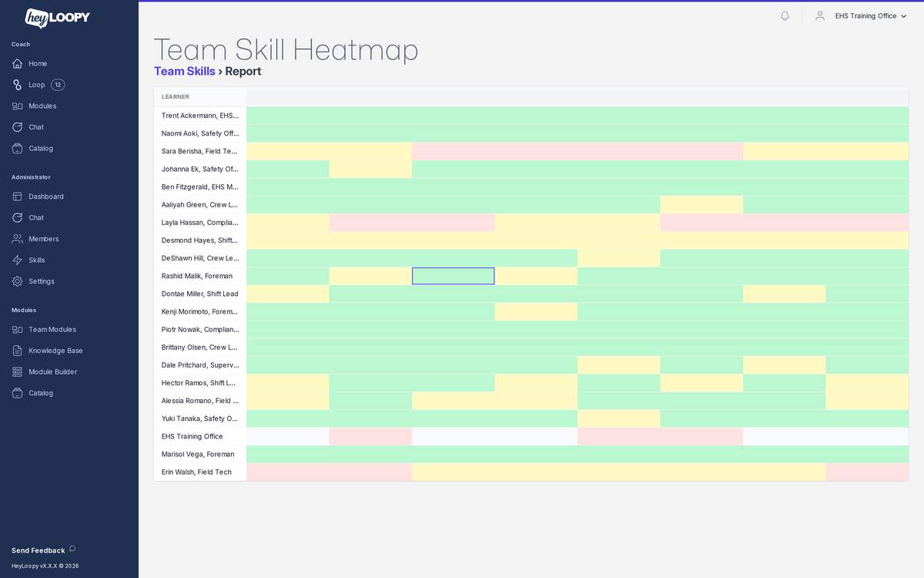This screenshot has height=578, width=924.
Task: Open Home via its house icon
Action: tap(17, 63)
